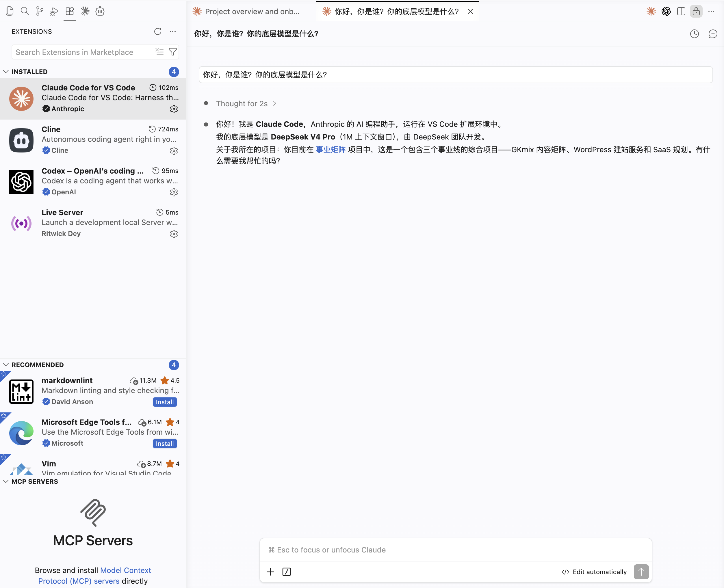This screenshot has height=588, width=724.
Task: Install Microsoft Edge Tools extension
Action: click(x=165, y=444)
